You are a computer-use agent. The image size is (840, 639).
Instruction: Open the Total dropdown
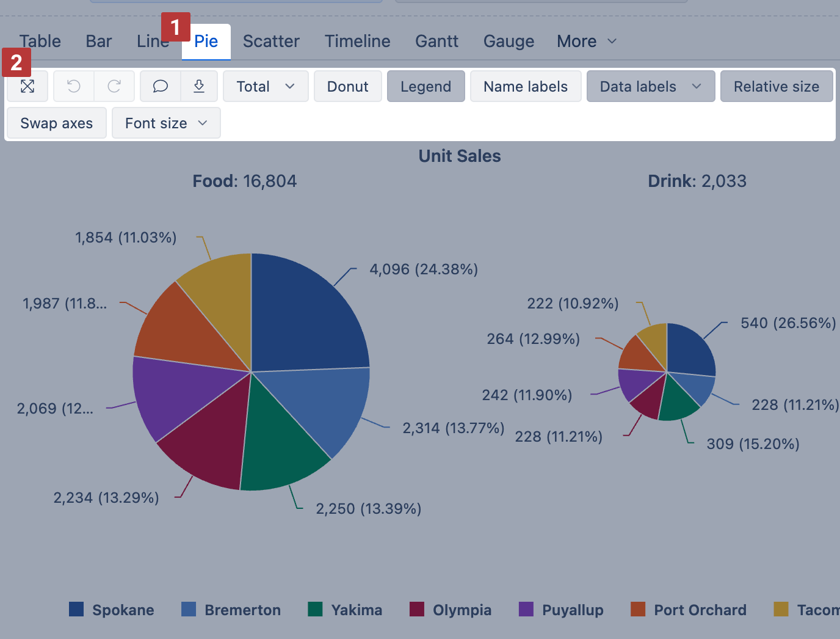[266, 86]
